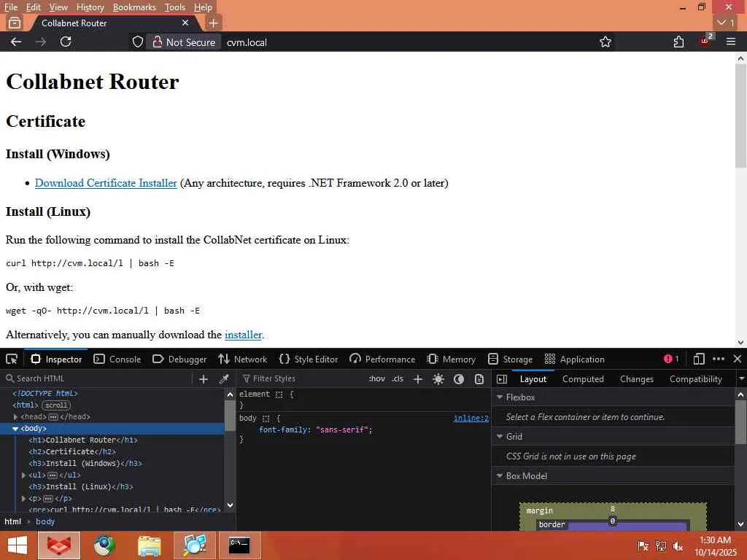Select the h2 Certificate node

click(71, 451)
